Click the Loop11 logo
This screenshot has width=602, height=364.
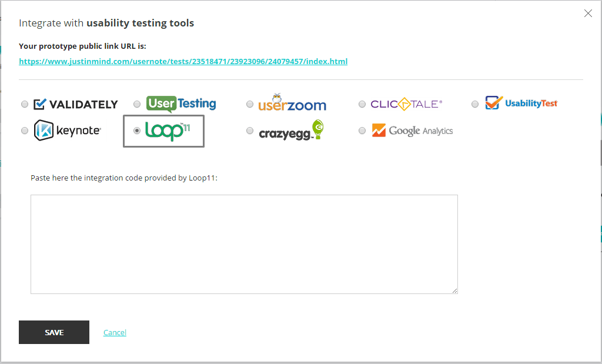coord(168,131)
